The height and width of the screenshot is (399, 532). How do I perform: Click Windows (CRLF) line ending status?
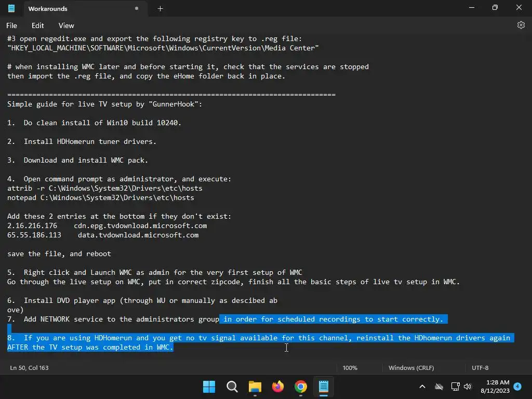pyautogui.click(x=411, y=368)
